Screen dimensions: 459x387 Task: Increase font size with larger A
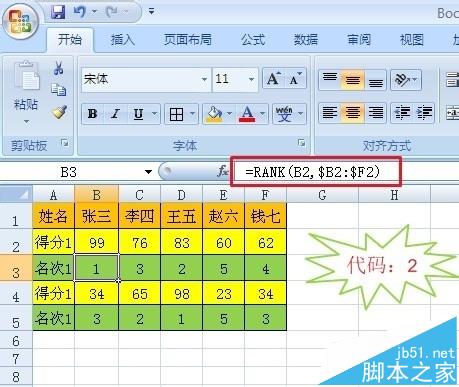[273, 79]
